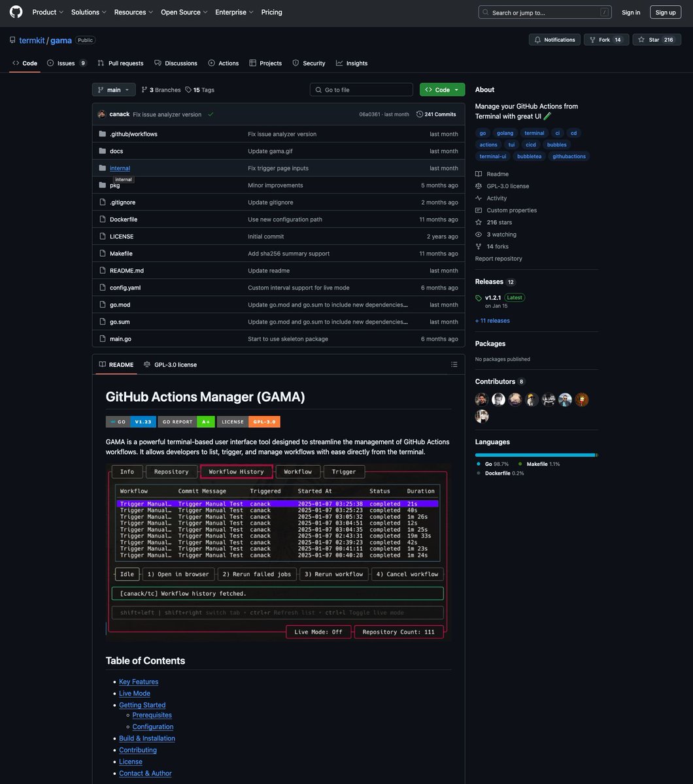Open the termkit owner link

click(31, 40)
